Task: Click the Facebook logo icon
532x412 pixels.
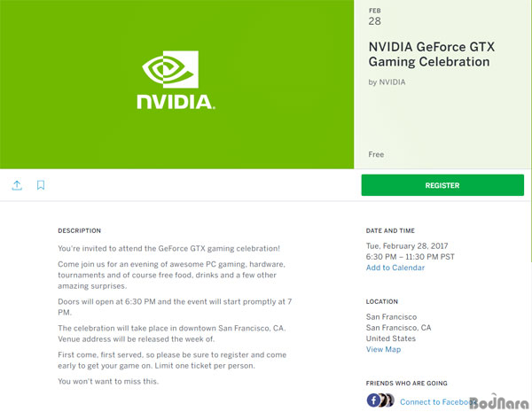Action: [373, 400]
